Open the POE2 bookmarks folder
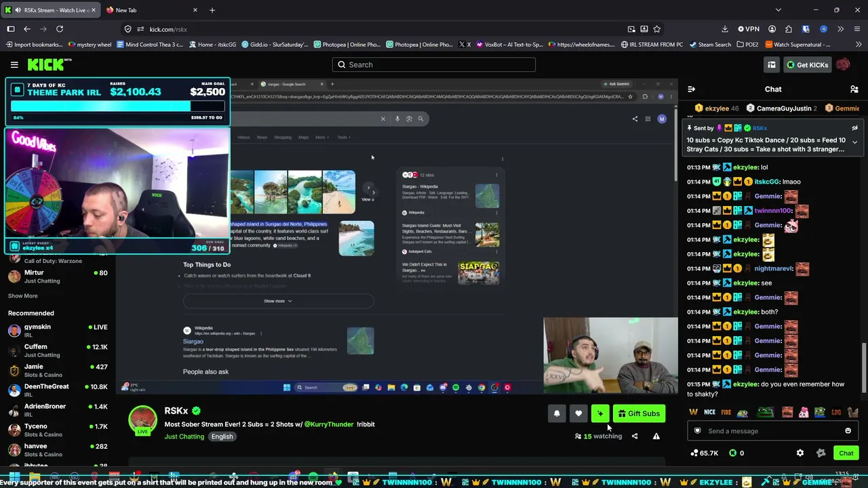This screenshot has height=488, width=868. [747, 45]
